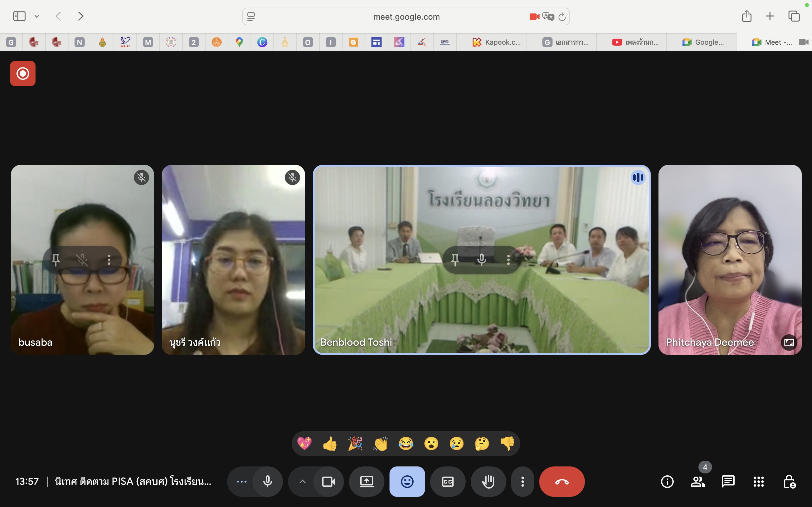Expand video settings caret next to camera
This screenshot has width=812, height=507.
pyautogui.click(x=302, y=482)
